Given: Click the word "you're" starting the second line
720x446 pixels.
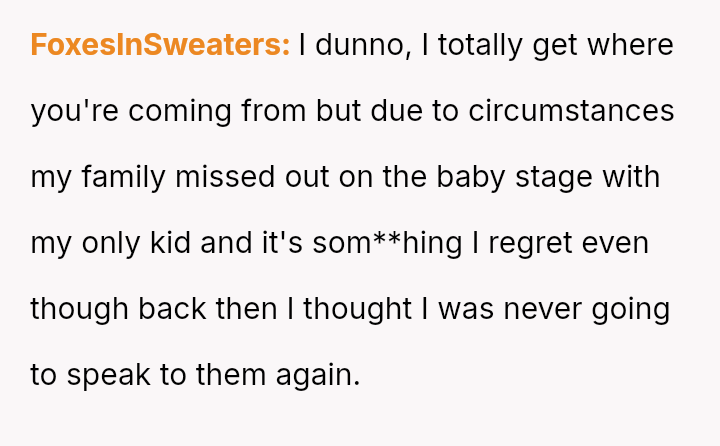Looking at the screenshot, I should (x=74, y=112).
